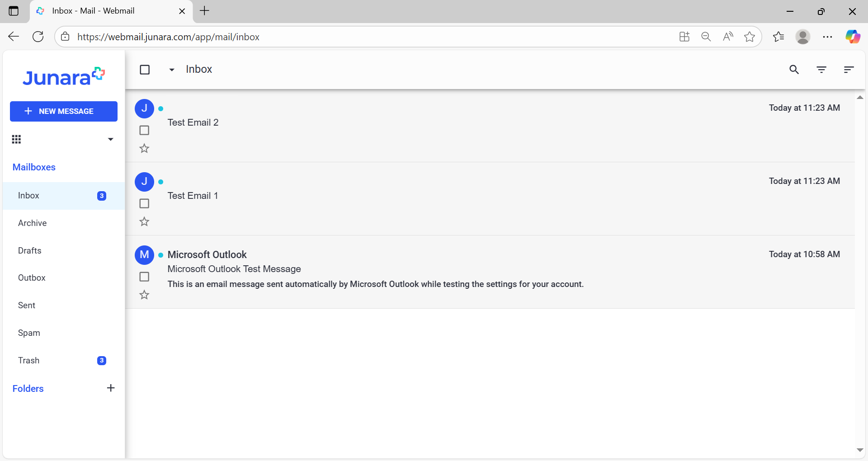Click the Mailboxes heading
The image size is (868, 461).
(34, 167)
